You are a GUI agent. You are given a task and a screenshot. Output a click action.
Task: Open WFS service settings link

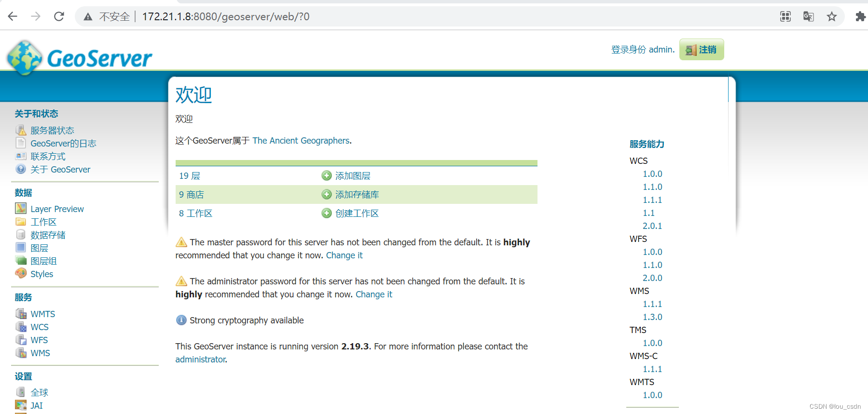tap(39, 340)
